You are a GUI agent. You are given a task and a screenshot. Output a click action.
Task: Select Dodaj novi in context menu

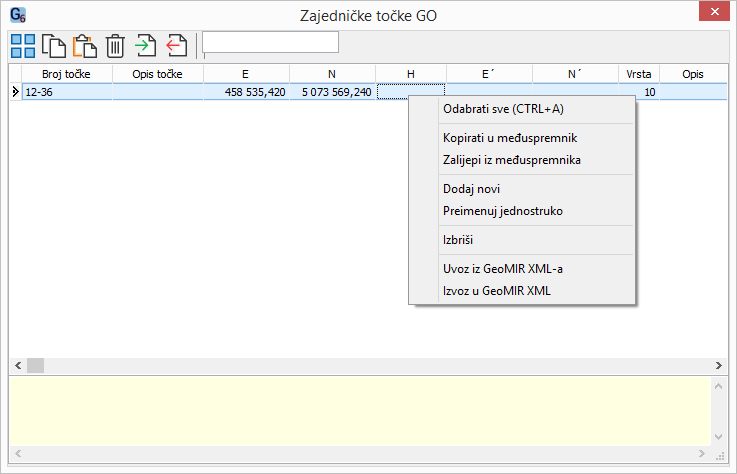522,189
